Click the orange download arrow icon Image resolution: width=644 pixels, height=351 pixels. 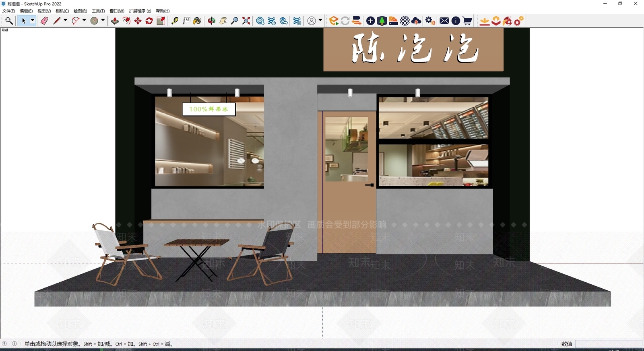click(x=485, y=21)
